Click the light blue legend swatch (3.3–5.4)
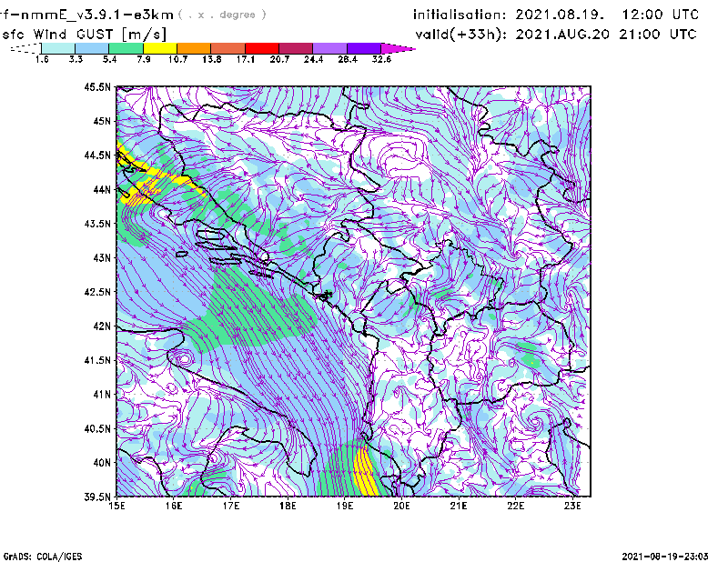Viewport: 728px width, 562px height. (x=92, y=48)
